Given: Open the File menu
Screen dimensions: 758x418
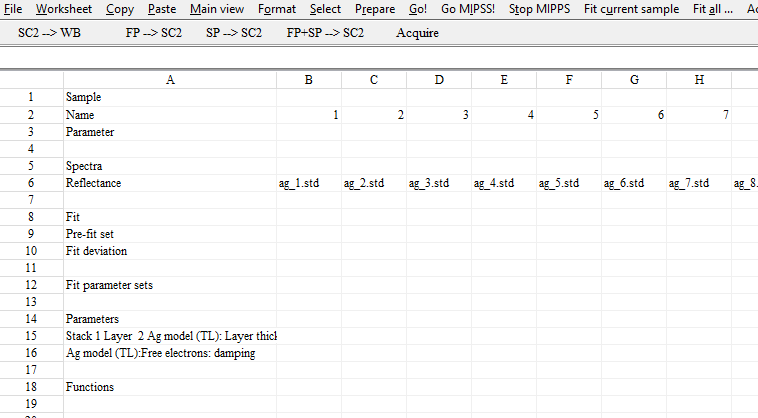Looking at the screenshot, I should click(x=13, y=9).
